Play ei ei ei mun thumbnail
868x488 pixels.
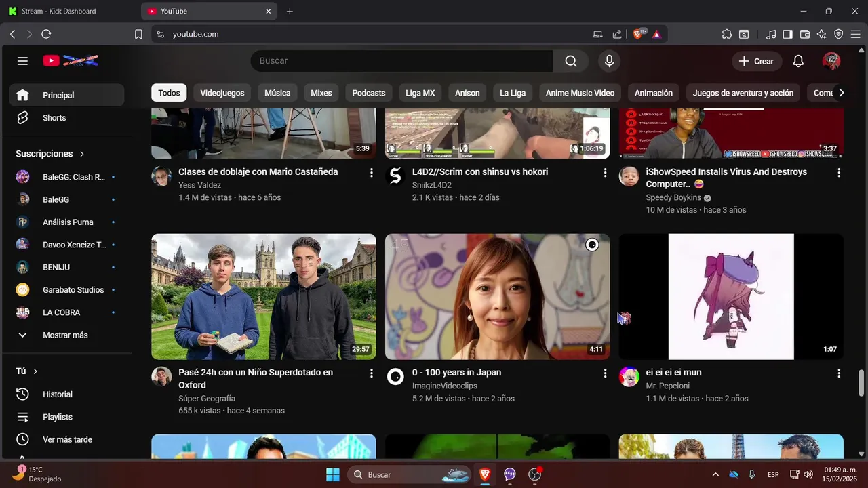(x=731, y=296)
